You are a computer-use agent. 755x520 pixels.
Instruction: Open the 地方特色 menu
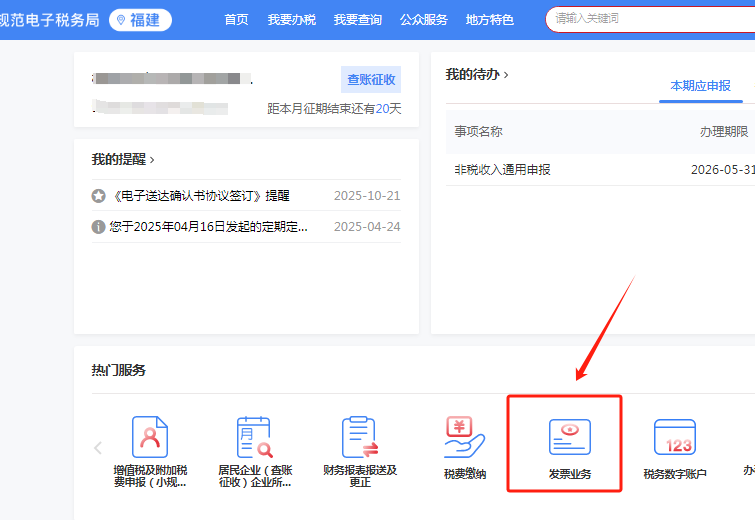(489, 20)
